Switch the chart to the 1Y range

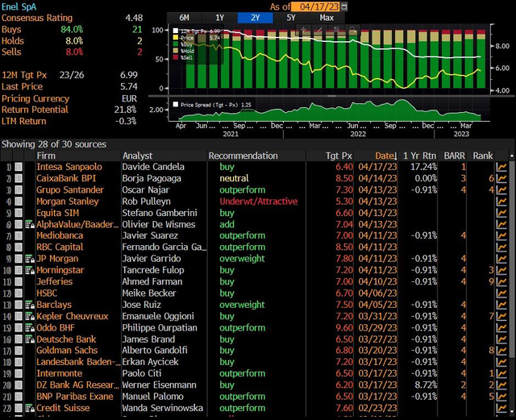[x=219, y=18]
